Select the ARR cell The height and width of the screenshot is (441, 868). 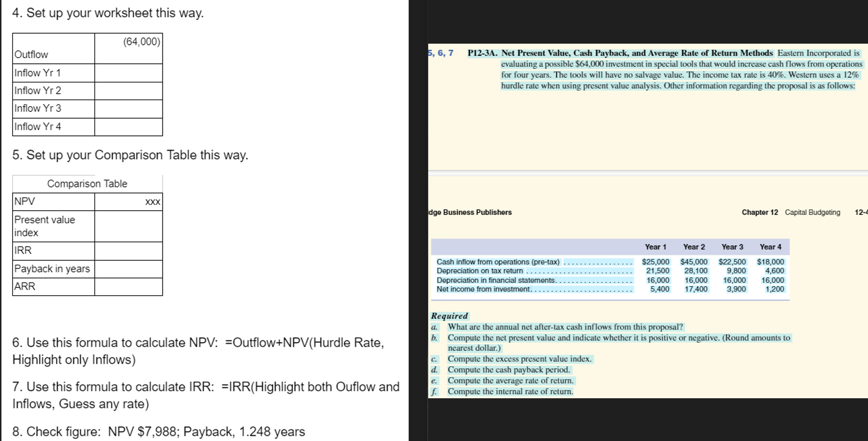click(129, 286)
